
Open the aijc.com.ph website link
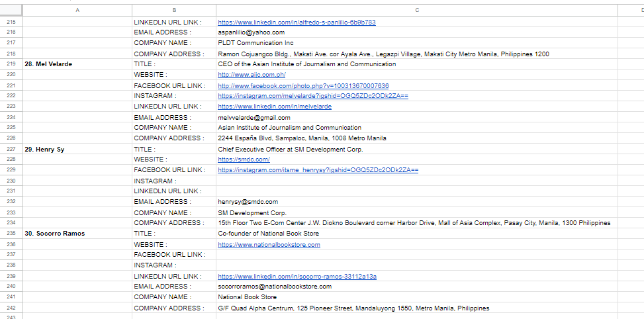point(252,75)
